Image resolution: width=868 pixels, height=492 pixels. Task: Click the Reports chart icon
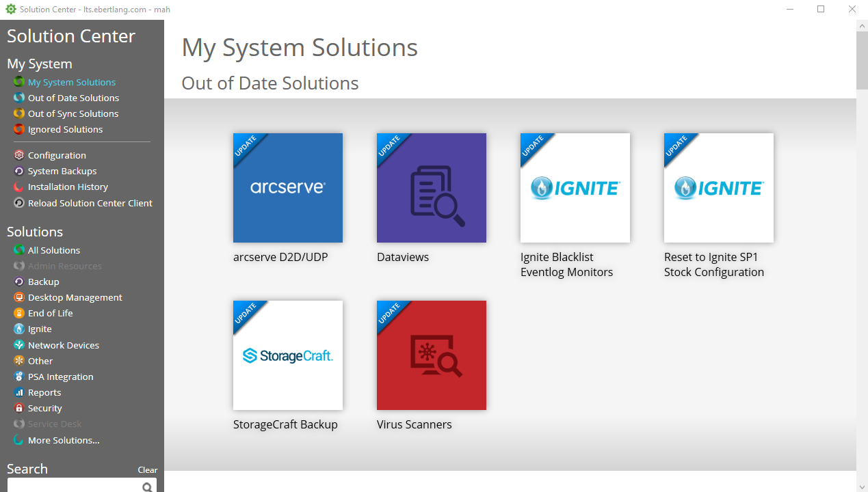coord(19,392)
